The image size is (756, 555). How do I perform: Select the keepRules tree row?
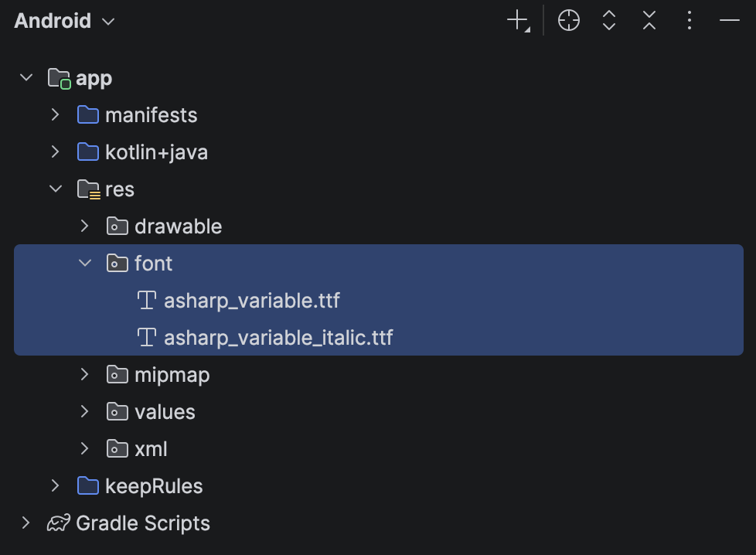[379, 485]
